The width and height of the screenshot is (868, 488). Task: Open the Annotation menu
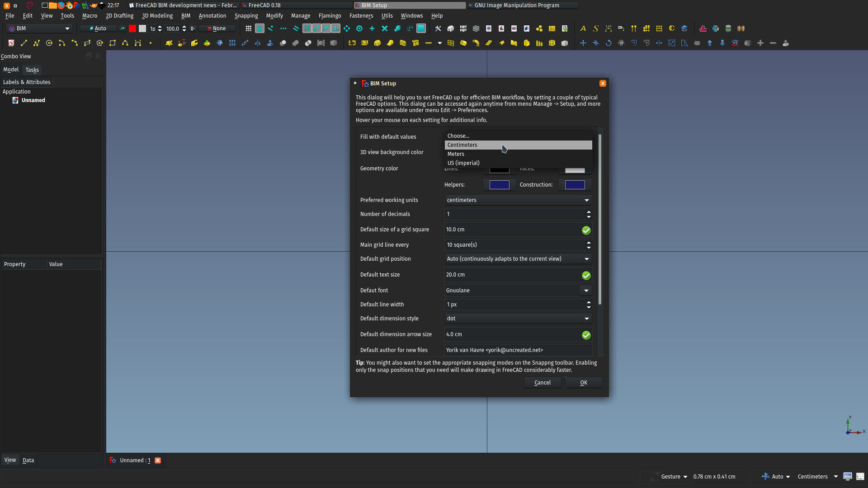point(212,15)
